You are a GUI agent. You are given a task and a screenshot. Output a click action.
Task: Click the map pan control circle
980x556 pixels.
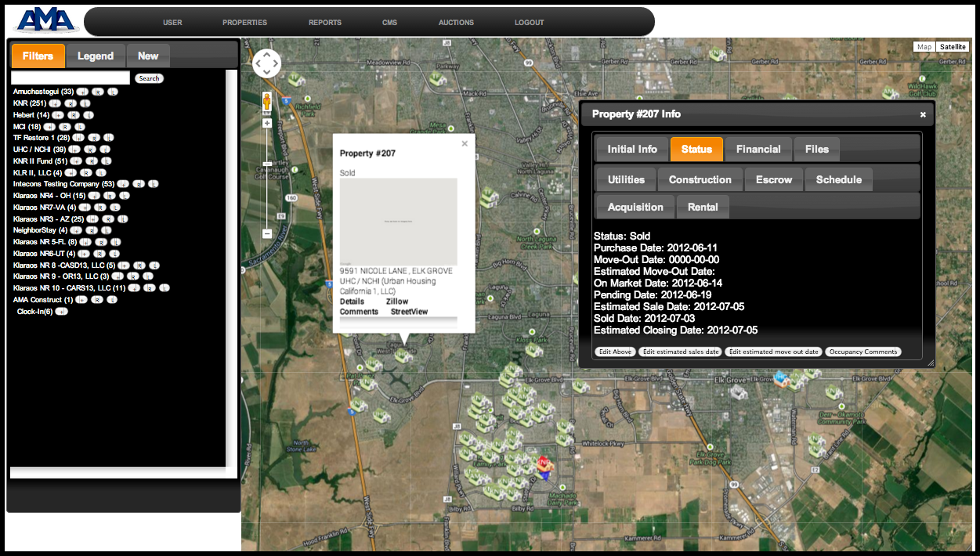[x=266, y=63]
